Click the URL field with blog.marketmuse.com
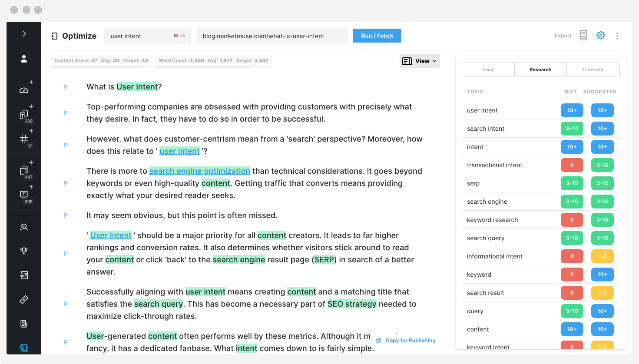The width and height of the screenshot is (639, 364). click(271, 36)
